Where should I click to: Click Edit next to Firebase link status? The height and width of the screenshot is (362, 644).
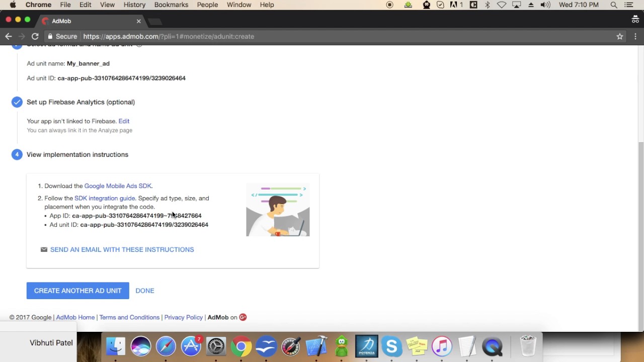pos(124,121)
